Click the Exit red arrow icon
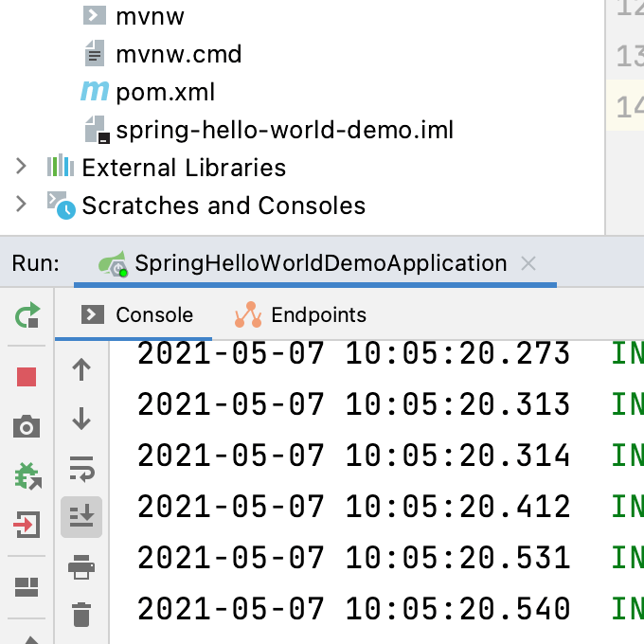This screenshot has width=644, height=644. point(27,525)
